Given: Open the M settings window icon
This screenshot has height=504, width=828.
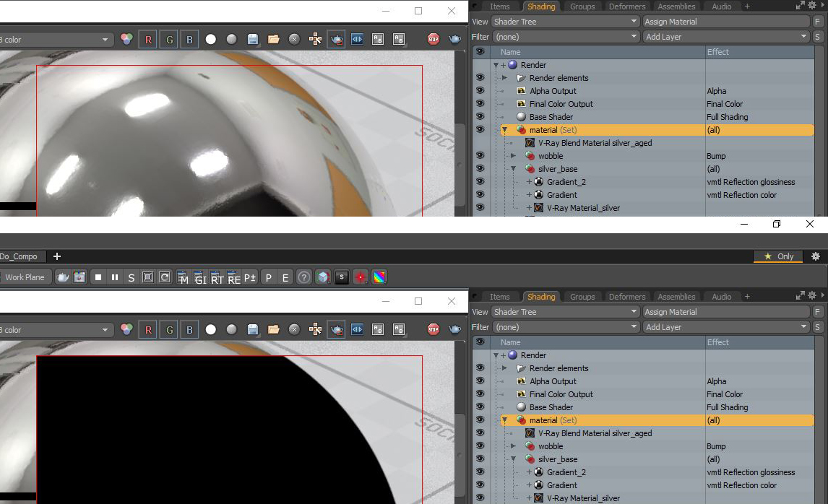Looking at the screenshot, I should pos(182,277).
